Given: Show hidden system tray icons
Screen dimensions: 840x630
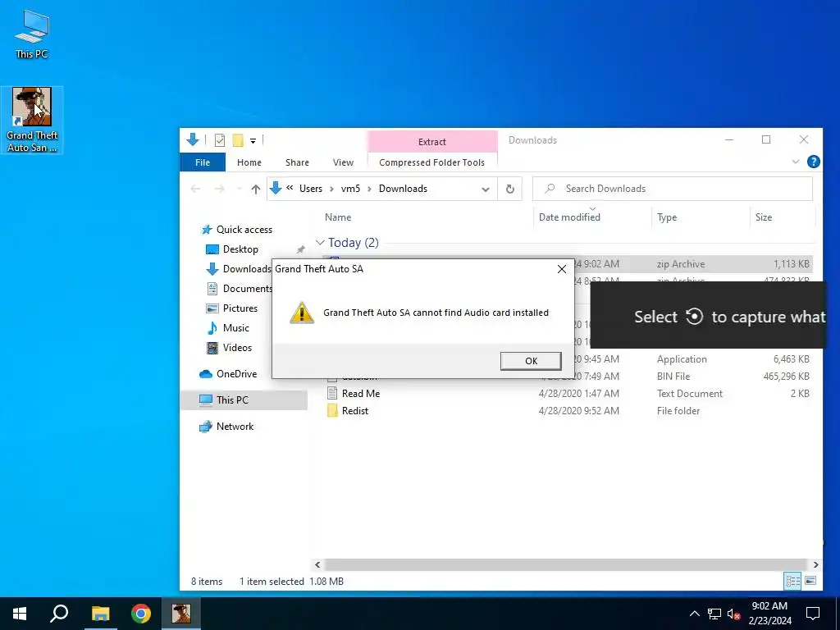Looking at the screenshot, I should (694, 614).
